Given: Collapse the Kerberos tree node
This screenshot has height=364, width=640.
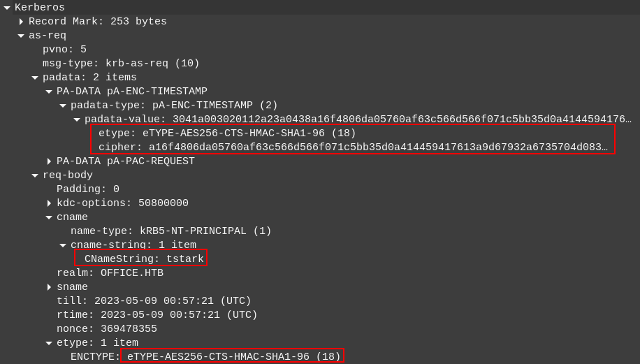Looking at the screenshot, I should coord(7,8).
